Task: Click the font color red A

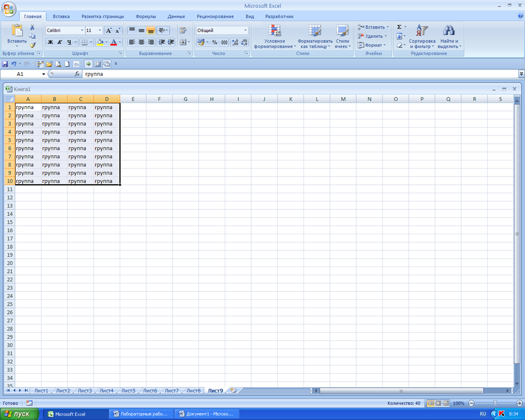Action: pyautogui.click(x=114, y=42)
